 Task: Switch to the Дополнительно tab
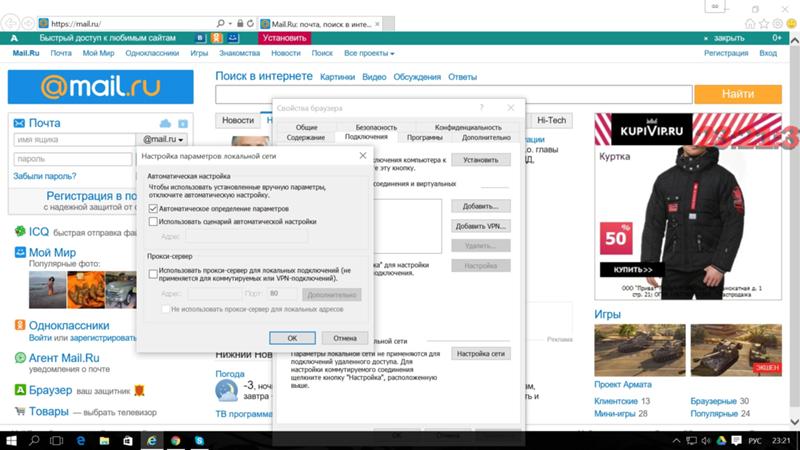(x=486, y=137)
